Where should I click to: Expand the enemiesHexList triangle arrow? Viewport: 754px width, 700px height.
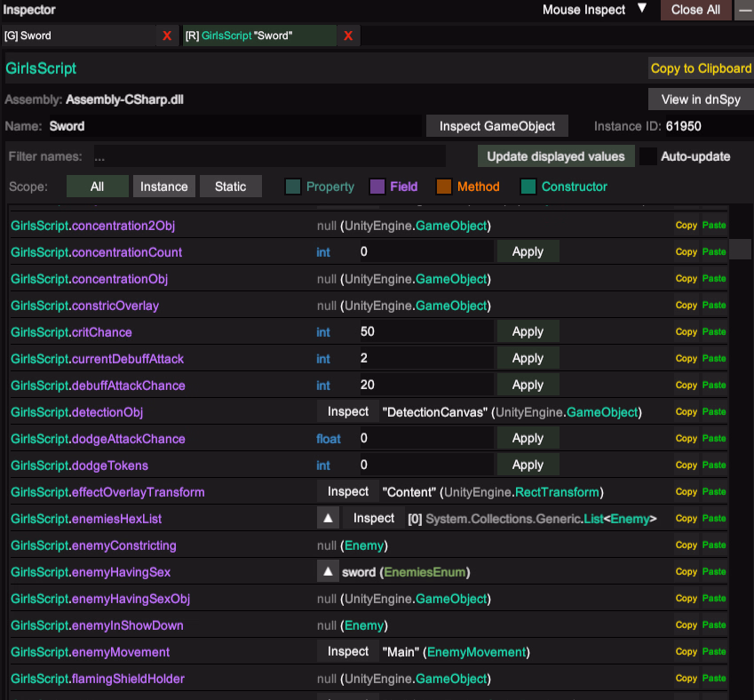pyautogui.click(x=328, y=518)
